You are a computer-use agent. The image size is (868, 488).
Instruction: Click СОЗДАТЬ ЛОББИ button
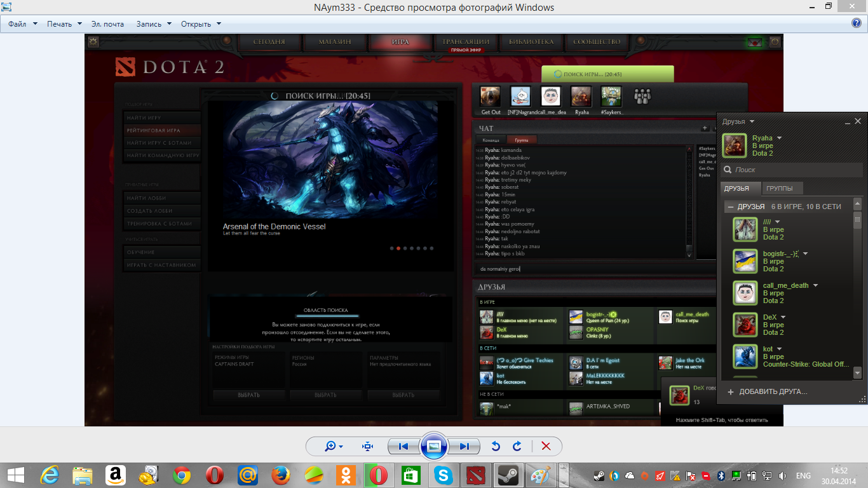tap(162, 211)
